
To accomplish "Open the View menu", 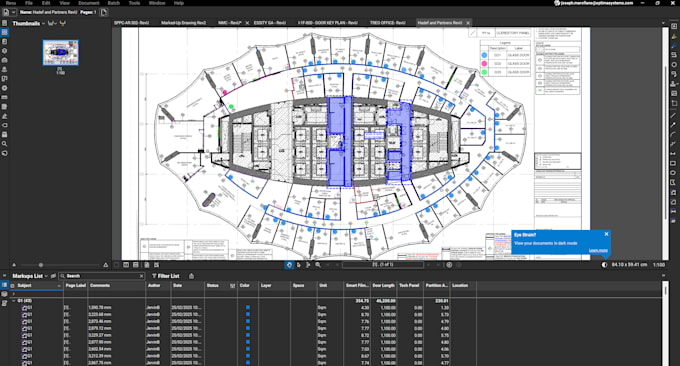I will (x=65, y=3).
